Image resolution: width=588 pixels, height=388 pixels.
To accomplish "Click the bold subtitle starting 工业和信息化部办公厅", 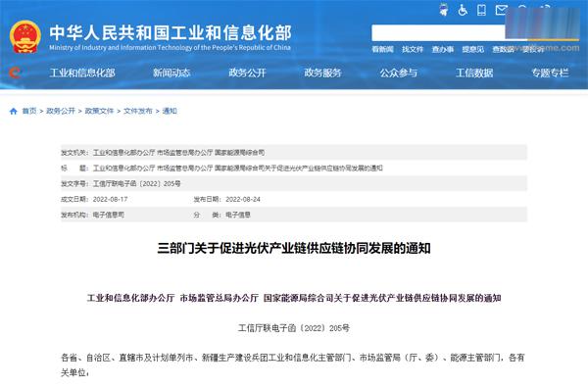I will point(294,298).
